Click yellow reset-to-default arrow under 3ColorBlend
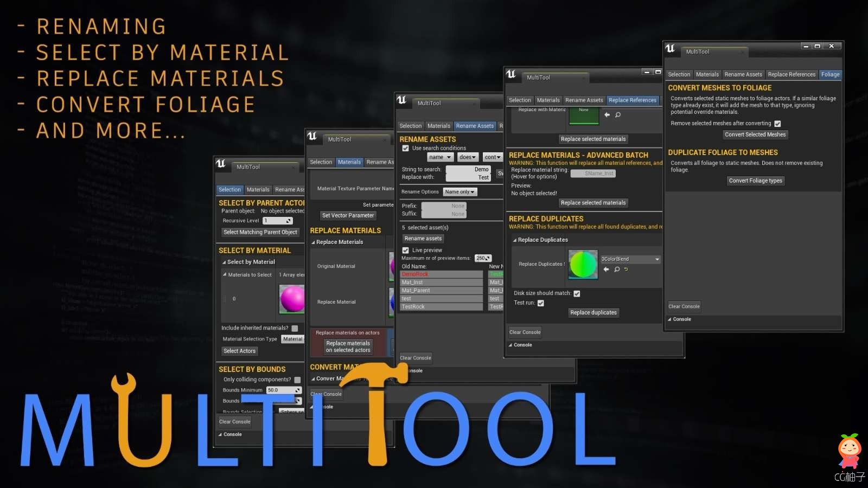 tap(626, 269)
